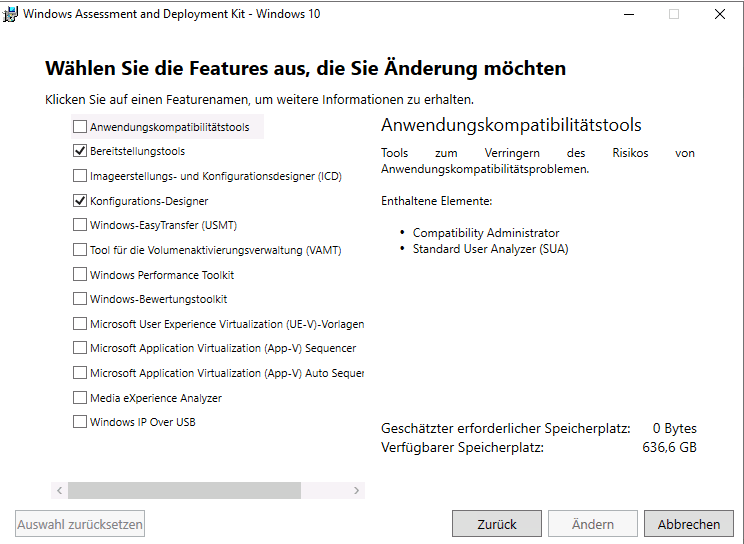The image size is (744, 544).
Task: Uncheck the Konfigurations-Designer checkbox
Action: point(80,201)
